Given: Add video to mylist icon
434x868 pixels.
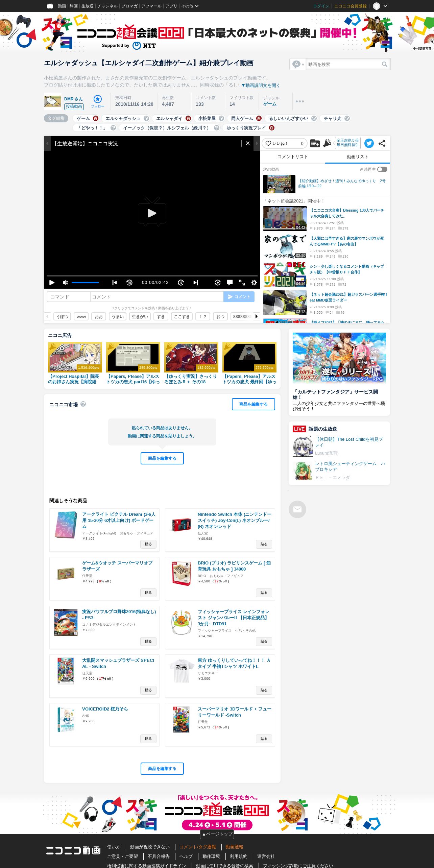Looking at the screenshot, I should pos(315,143).
